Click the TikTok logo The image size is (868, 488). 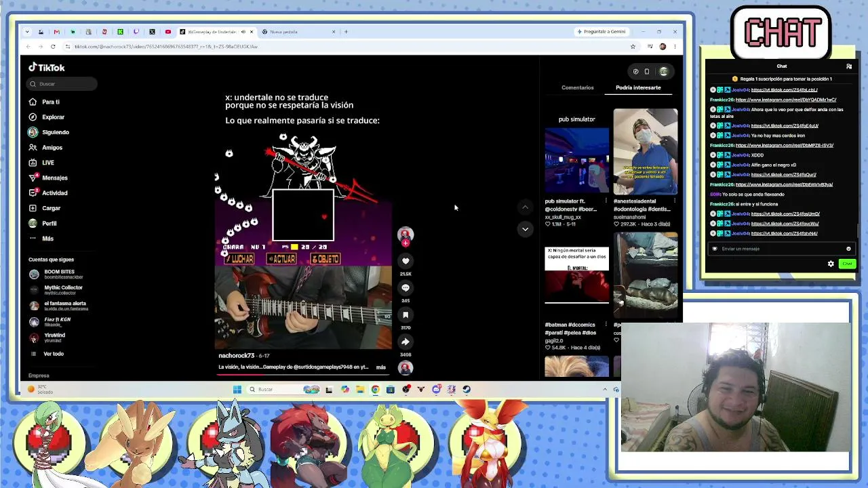tap(47, 67)
